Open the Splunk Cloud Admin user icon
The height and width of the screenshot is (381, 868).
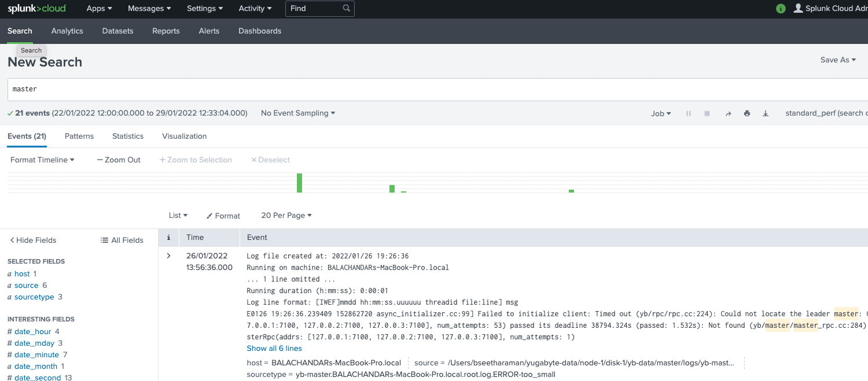(799, 8)
